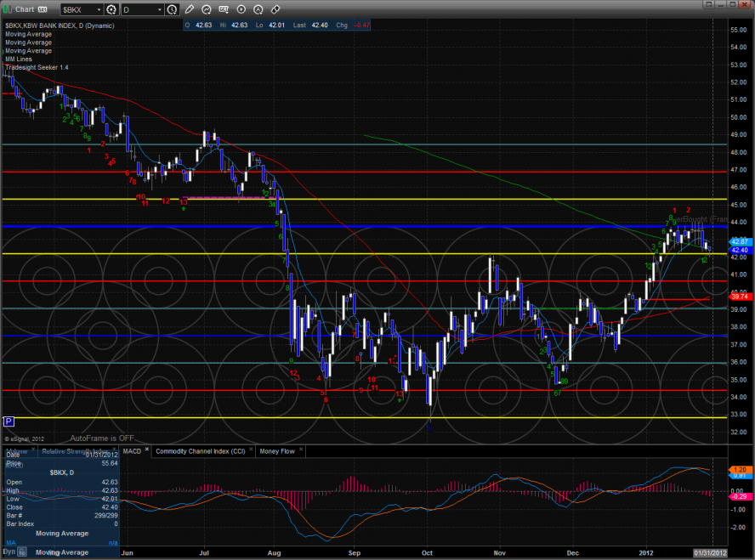Click the $BKX,KBW BANK INDEX chart title
The height and width of the screenshot is (560, 755).
point(60,25)
